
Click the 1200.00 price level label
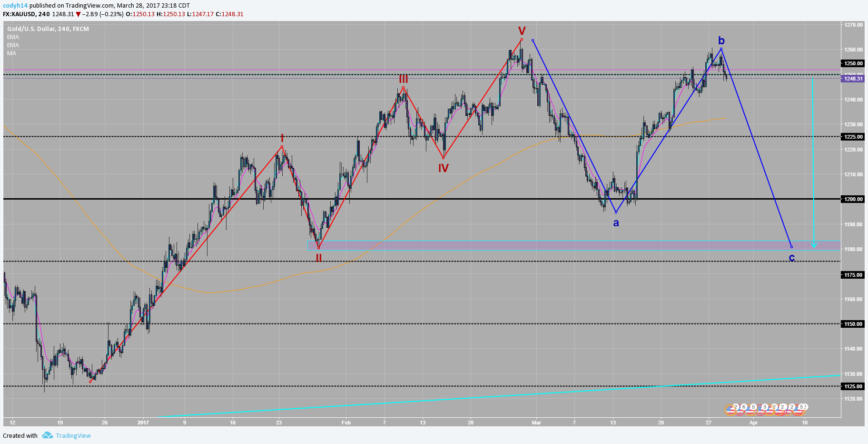853,199
